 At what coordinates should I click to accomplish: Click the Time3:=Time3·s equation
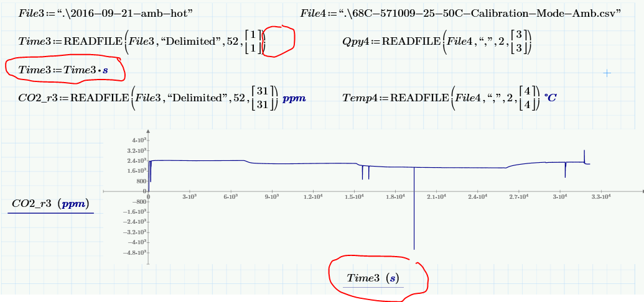(x=63, y=70)
